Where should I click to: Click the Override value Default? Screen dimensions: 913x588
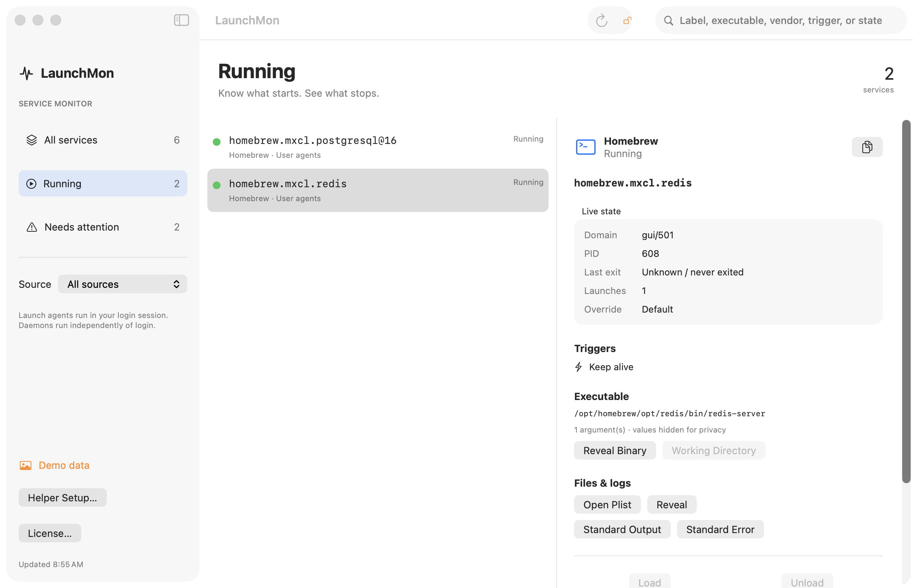pos(657,309)
